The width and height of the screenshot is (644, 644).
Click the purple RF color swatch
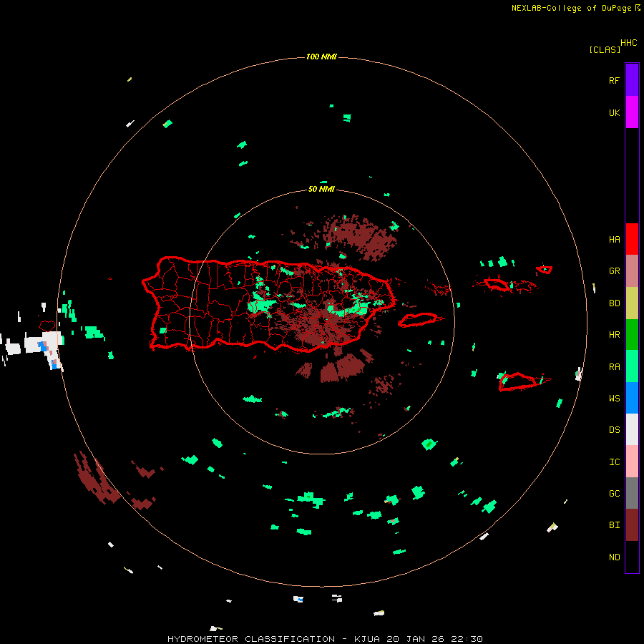point(632,80)
